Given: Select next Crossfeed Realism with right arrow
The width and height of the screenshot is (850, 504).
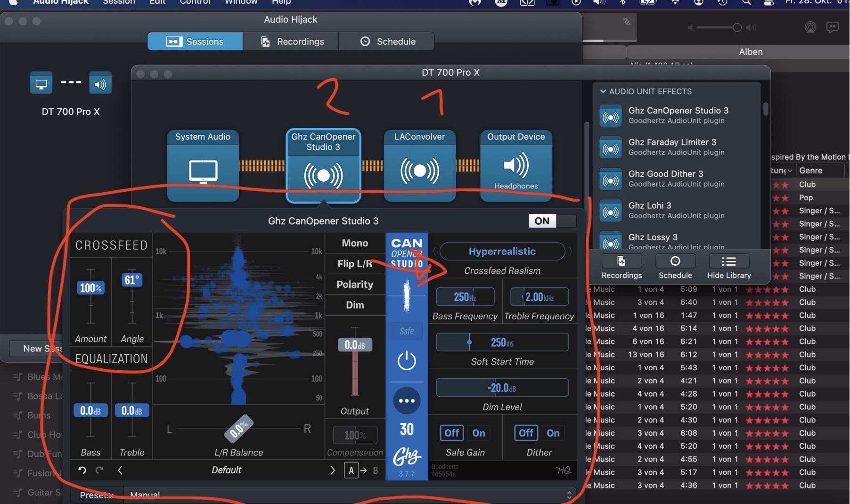Looking at the screenshot, I should tap(570, 251).
